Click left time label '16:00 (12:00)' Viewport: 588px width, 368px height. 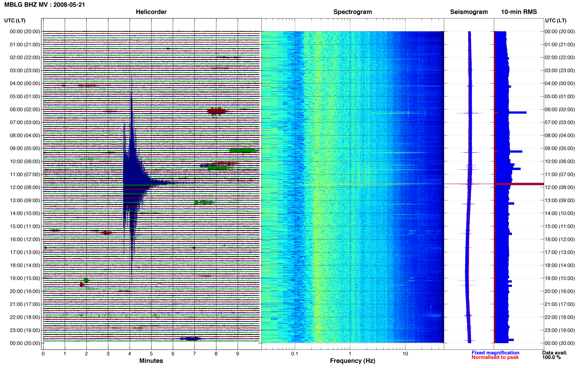[x=25, y=239]
